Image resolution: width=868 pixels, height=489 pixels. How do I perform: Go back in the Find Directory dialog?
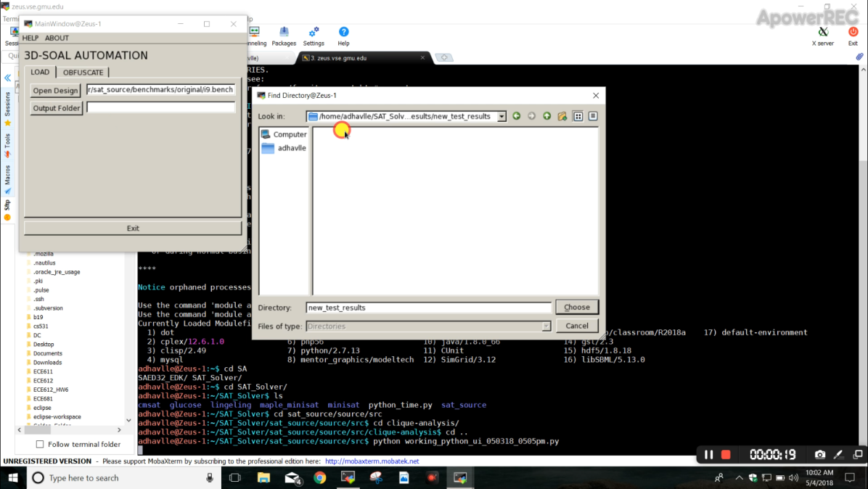coord(517,116)
